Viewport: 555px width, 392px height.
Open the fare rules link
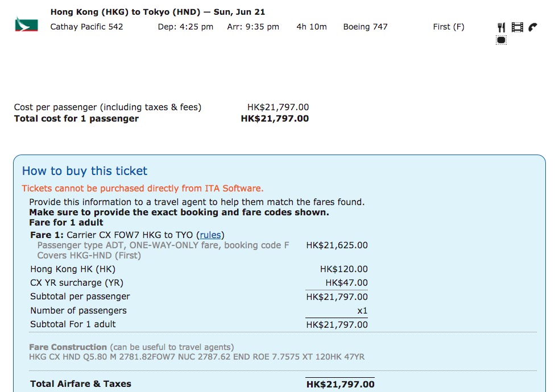[x=210, y=235]
